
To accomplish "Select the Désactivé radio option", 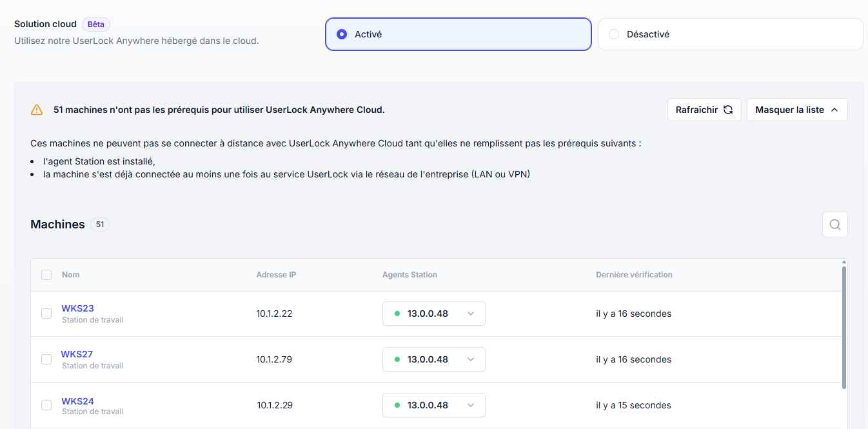I will point(614,34).
